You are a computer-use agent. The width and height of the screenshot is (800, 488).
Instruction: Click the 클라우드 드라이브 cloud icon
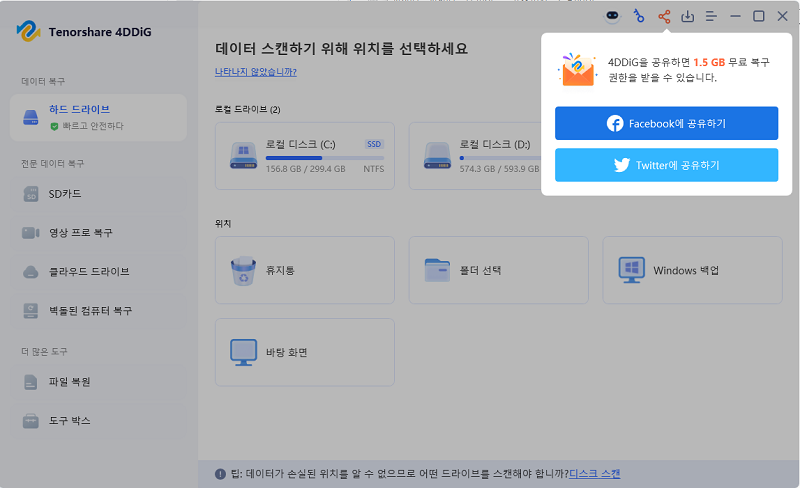click(31, 272)
